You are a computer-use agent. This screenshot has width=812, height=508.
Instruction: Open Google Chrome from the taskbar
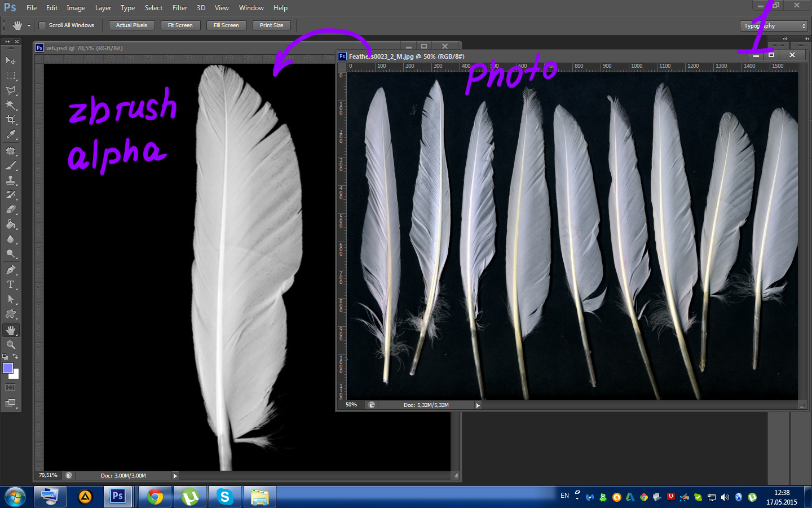[x=155, y=497]
